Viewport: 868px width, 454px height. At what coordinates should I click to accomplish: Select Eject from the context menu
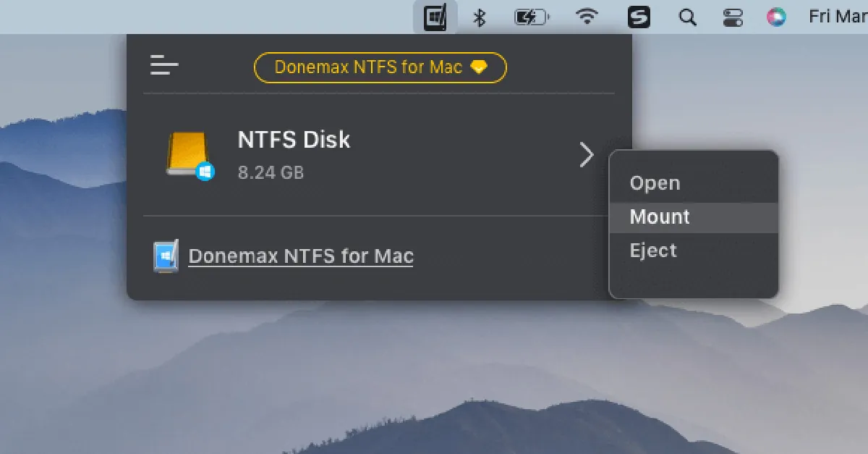(653, 250)
